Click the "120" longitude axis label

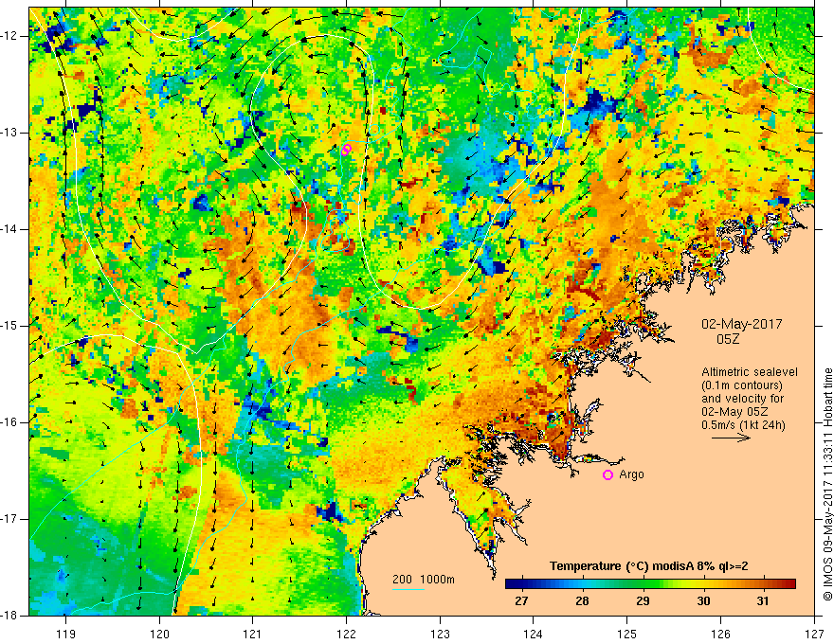(x=159, y=634)
